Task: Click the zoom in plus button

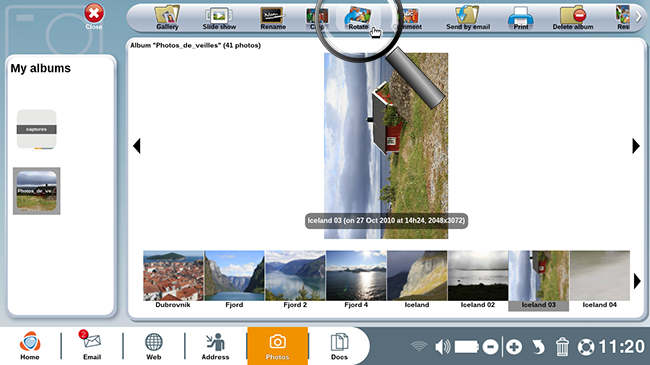Action: click(x=514, y=347)
